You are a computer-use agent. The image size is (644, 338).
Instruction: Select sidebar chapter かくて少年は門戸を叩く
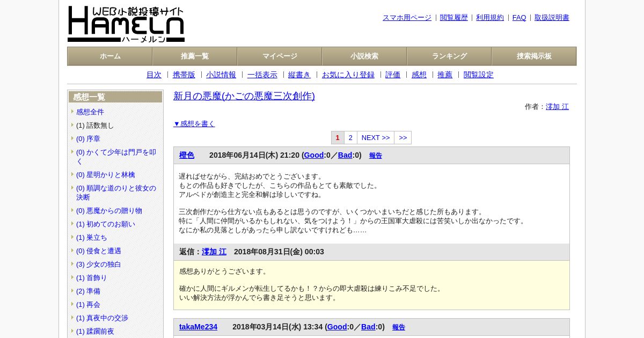click(x=116, y=157)
